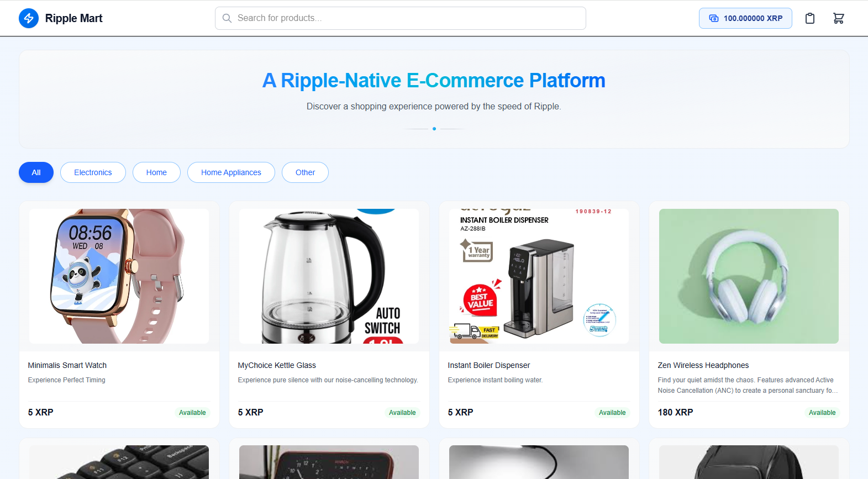
Task: Select the All category filter
Action: pos(36,172)
